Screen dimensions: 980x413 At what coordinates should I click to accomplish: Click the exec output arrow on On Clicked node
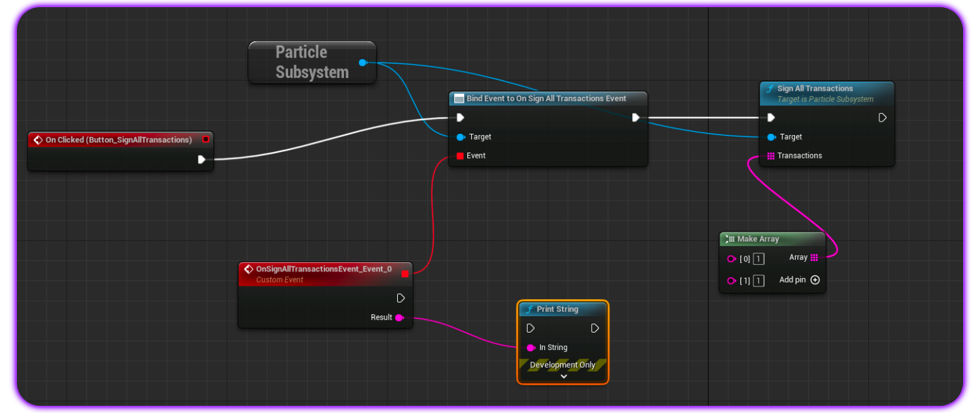click(202, 159)
